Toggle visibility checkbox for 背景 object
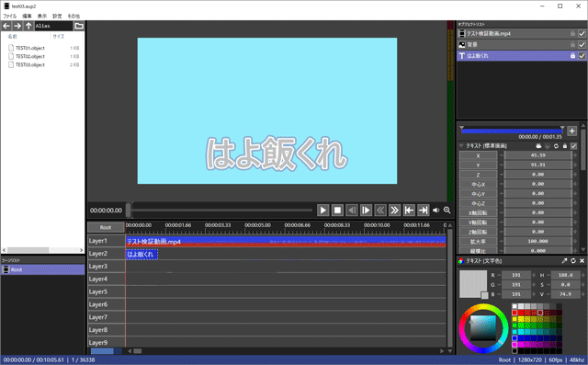 582,45
